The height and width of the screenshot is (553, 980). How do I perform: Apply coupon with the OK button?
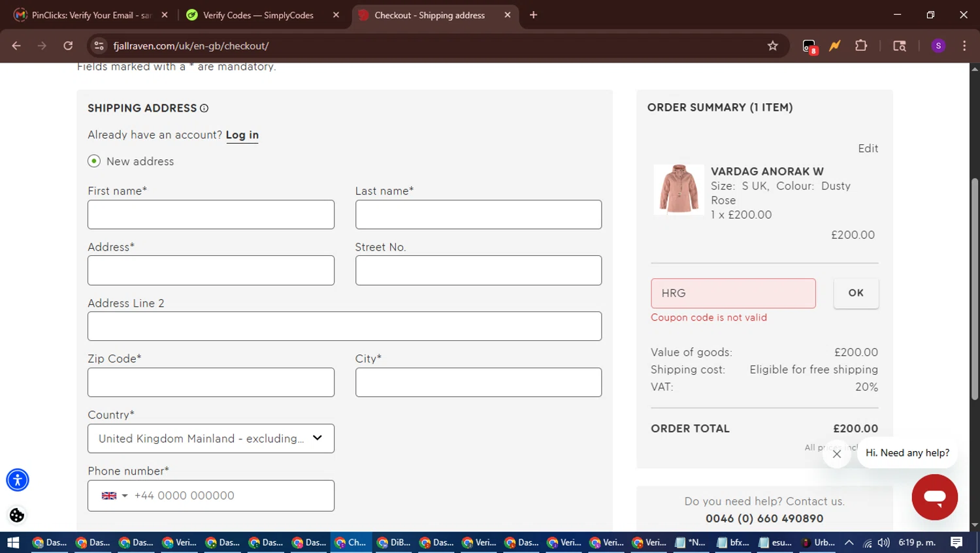point(856,293)
